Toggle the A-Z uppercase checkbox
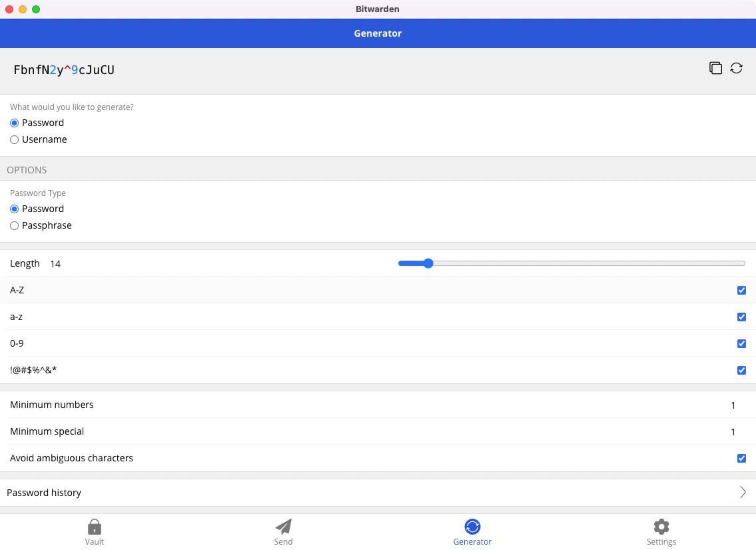The image size is (756, 550). click(x=741, y=290)
